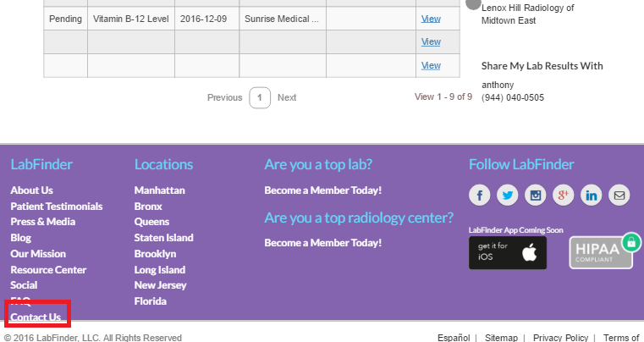This screenshot has height=342, width=644.
Task: Go to page 1 in pagination
Action: (261, 97)
